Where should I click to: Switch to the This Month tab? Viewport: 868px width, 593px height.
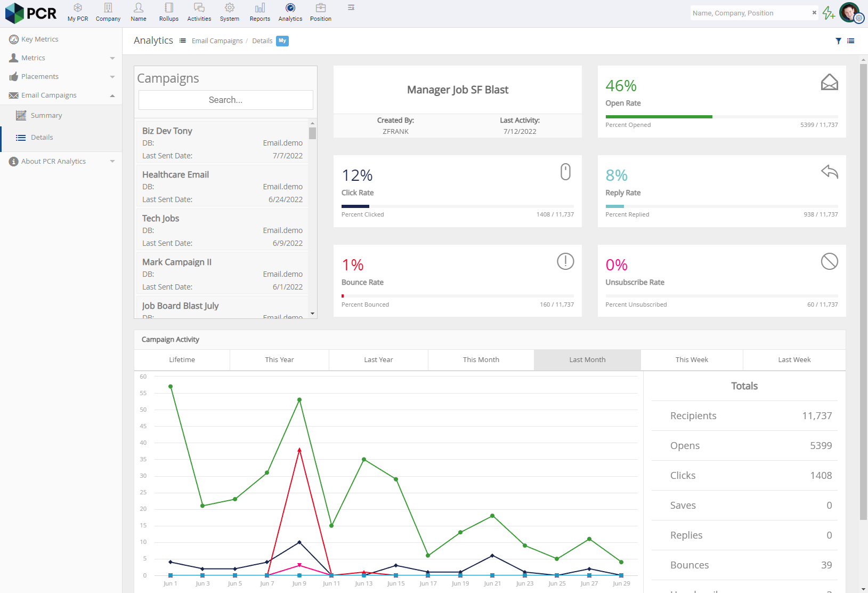click(x=481, y=360)
